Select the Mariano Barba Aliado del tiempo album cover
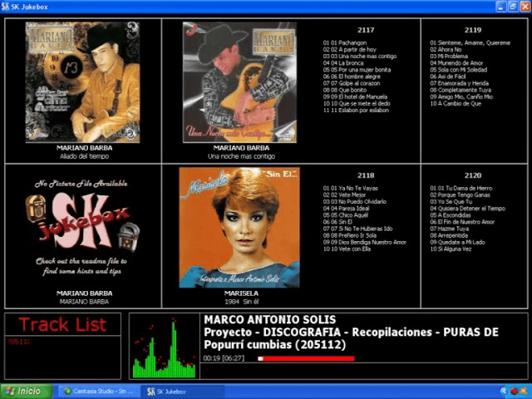 [83, 82]
